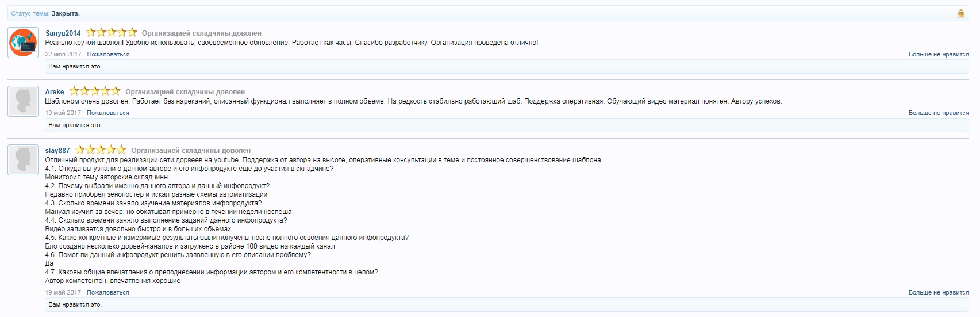Click the star rating next to Areke
Image resolution: width=980 pixels, height=317 pixels.
[x=95, y=91]
